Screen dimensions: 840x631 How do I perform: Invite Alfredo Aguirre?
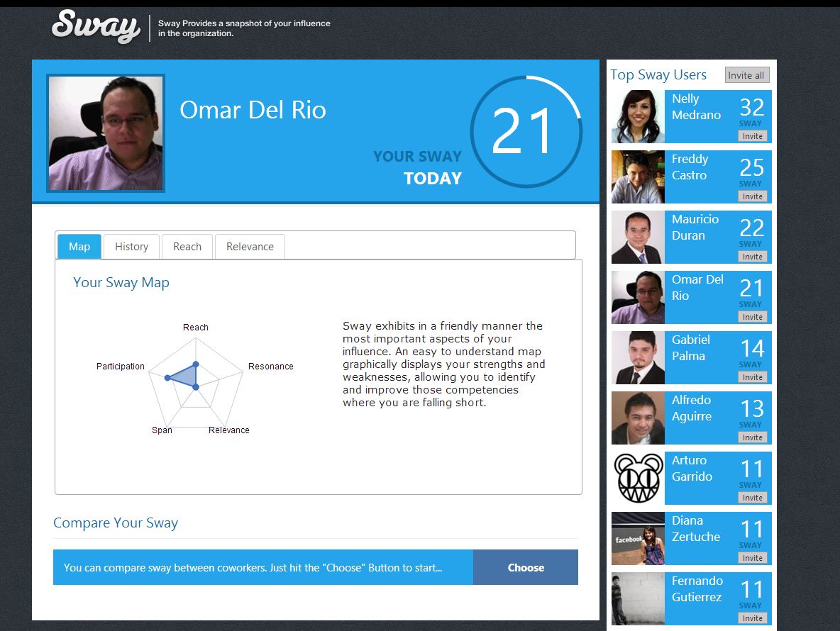[x=752, y=437]
